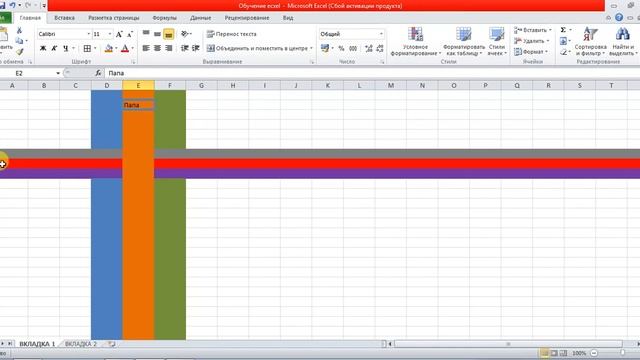Open Сортировка и фильтр menu
Viewport: 640px width, 360px height.
coord(590,41)
